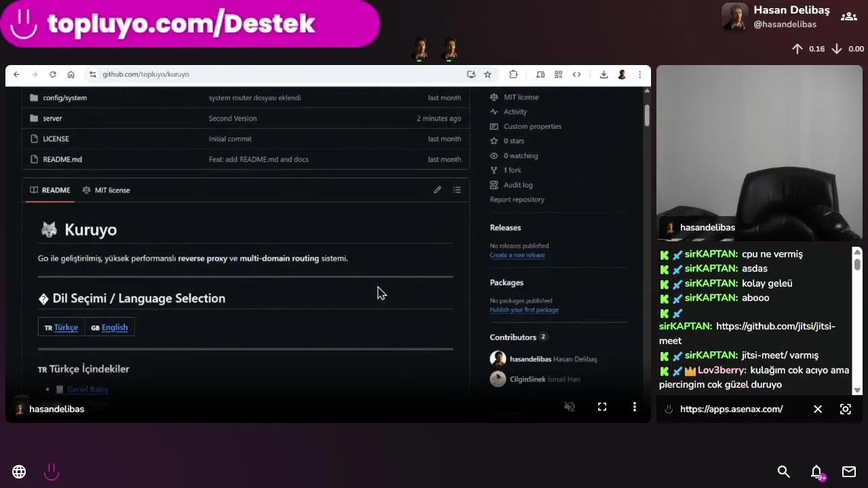Open contributor hasandelibas profile
The height and width of the screenshot is (488, 868).
click(530, 359)
